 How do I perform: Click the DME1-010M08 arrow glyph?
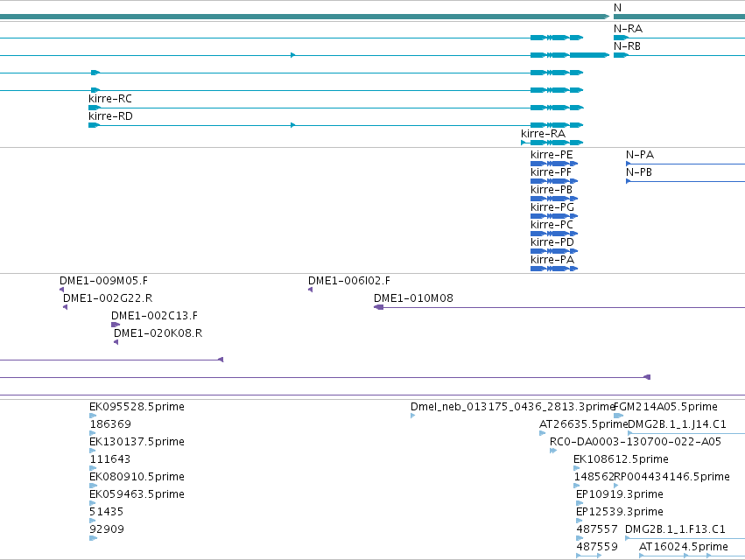pos(379,307)
